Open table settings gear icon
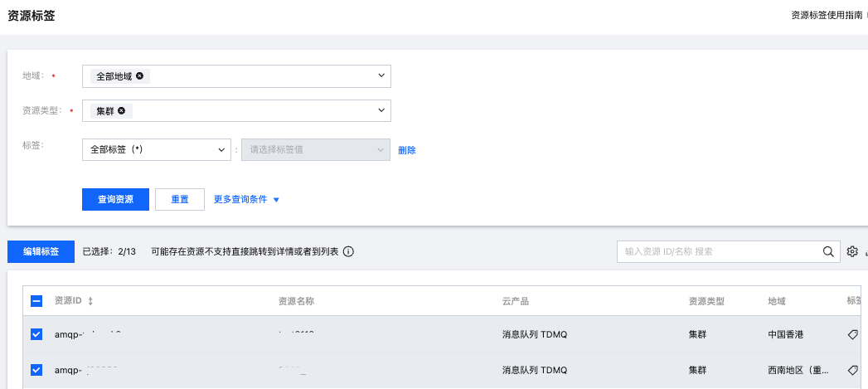The height and width of the screenshot is (389, 868). [x=852, y=251]
